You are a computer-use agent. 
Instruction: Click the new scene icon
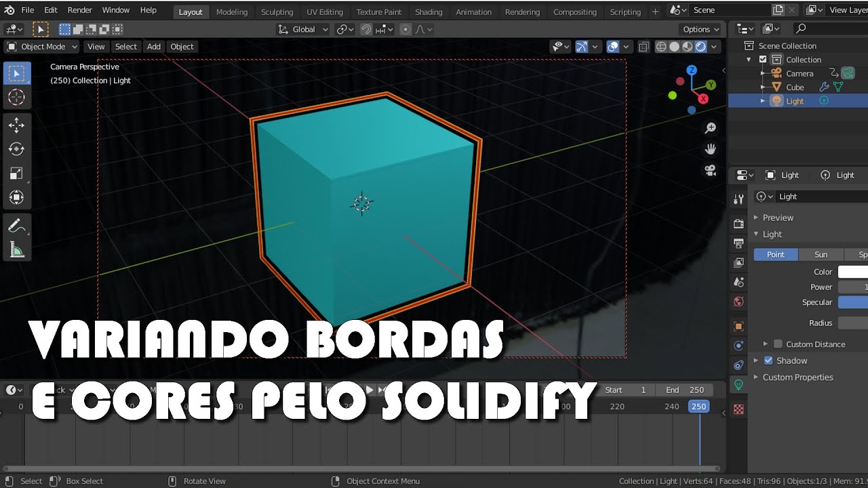pyautogui.click(x=779, y=10)
